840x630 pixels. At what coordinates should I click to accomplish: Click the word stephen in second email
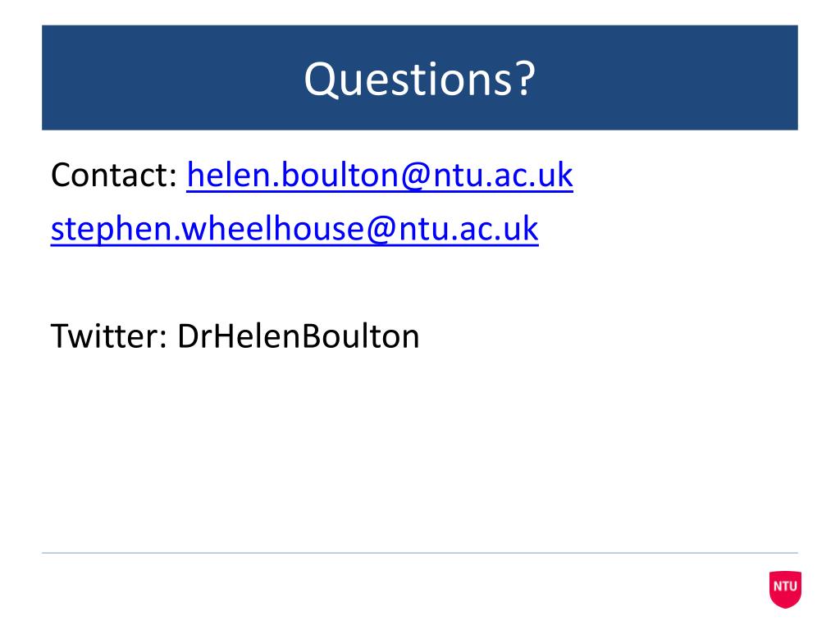pyautogui.click(x=112, y=230)
